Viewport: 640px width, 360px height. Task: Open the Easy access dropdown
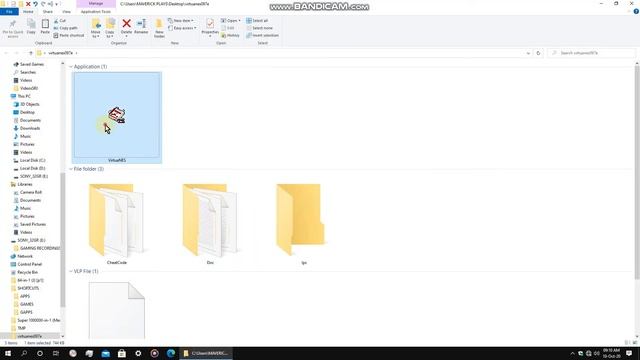pos(182,28)
